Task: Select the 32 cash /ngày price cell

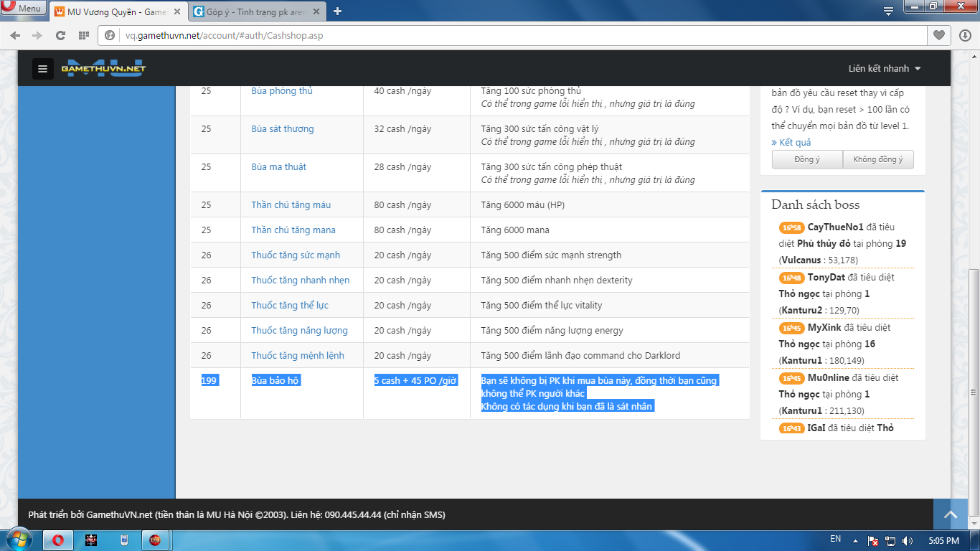Action: 402,129
